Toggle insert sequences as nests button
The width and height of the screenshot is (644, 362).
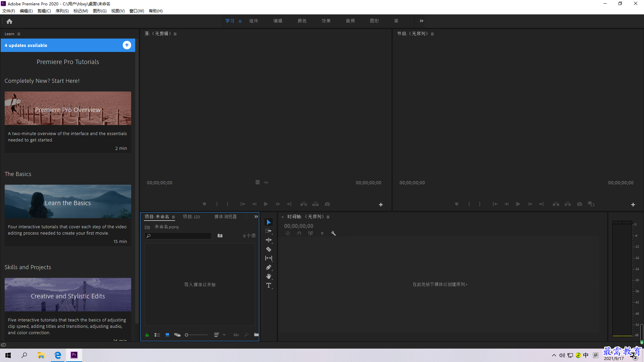point(288,233)
